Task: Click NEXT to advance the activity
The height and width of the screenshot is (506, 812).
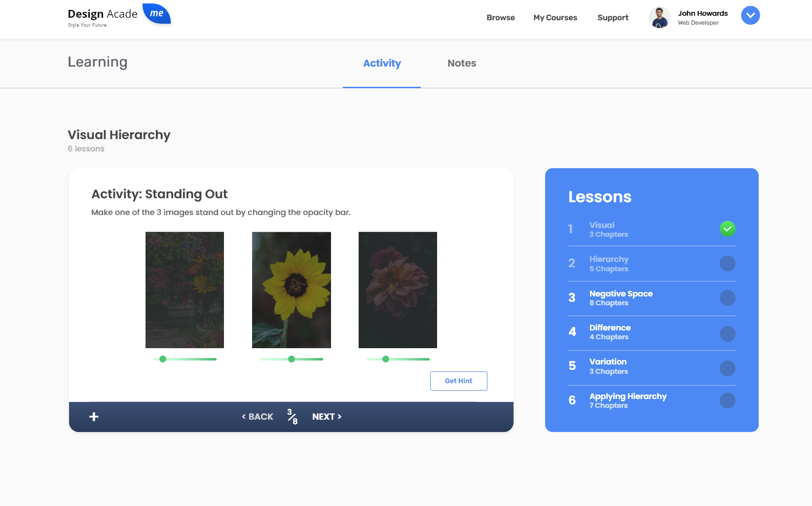Action: click(326, 416)
